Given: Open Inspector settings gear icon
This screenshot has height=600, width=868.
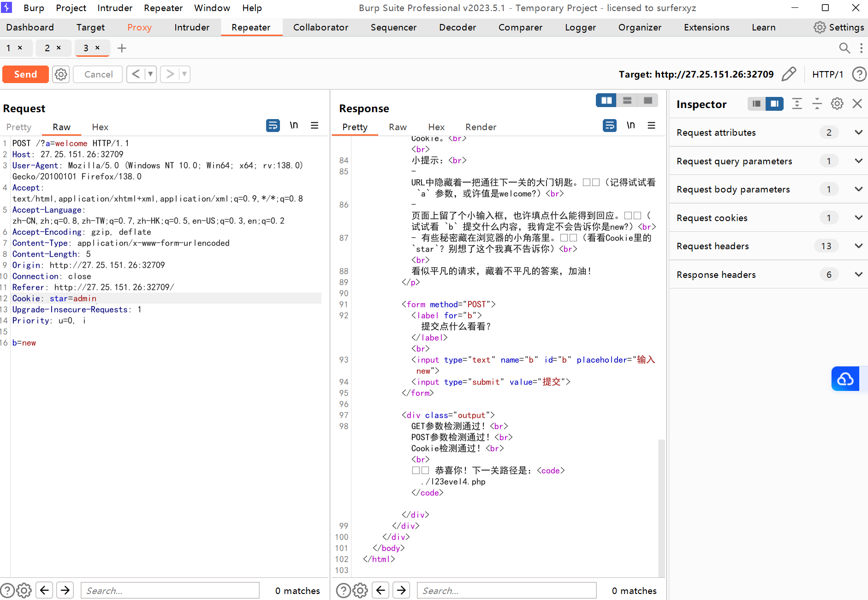Looking at the screenshot, I should 837,104.
